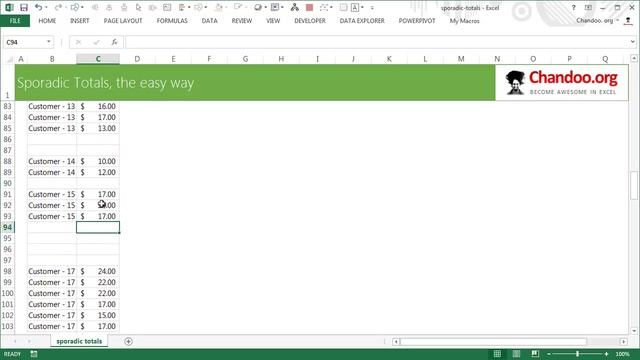Viewport: 640px width, 360px height.
Task: Open the Undo history dropdown arrow
Action: [46, 7]
